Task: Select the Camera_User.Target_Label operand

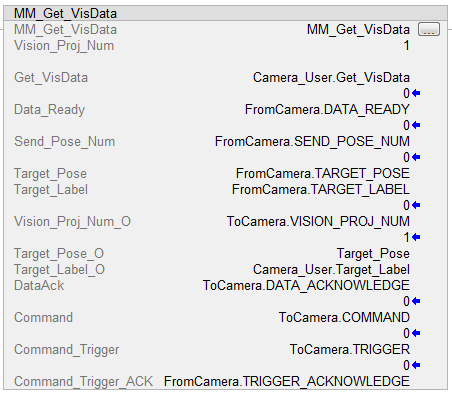Action: coord(331,269)
